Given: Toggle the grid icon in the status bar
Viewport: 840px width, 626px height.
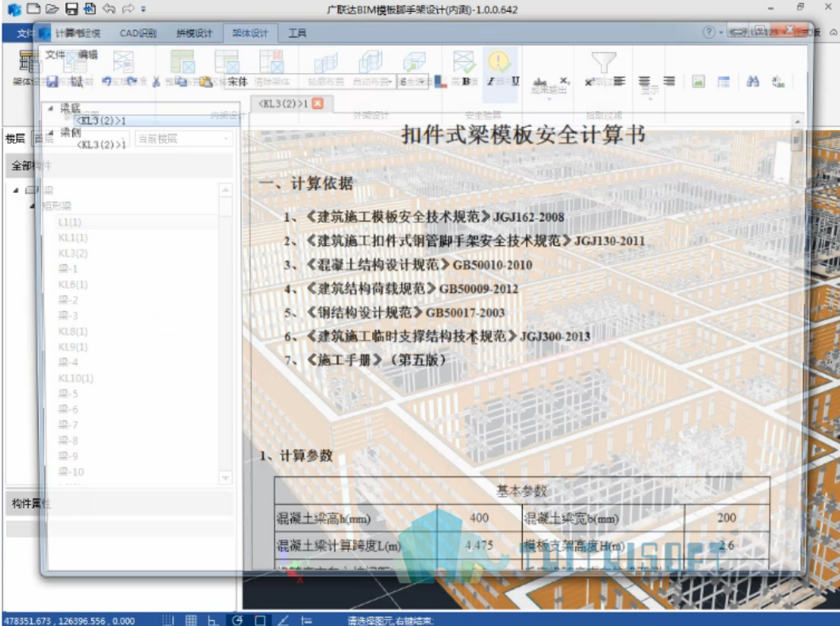Looking at the screenshot, I should (190, 620).
